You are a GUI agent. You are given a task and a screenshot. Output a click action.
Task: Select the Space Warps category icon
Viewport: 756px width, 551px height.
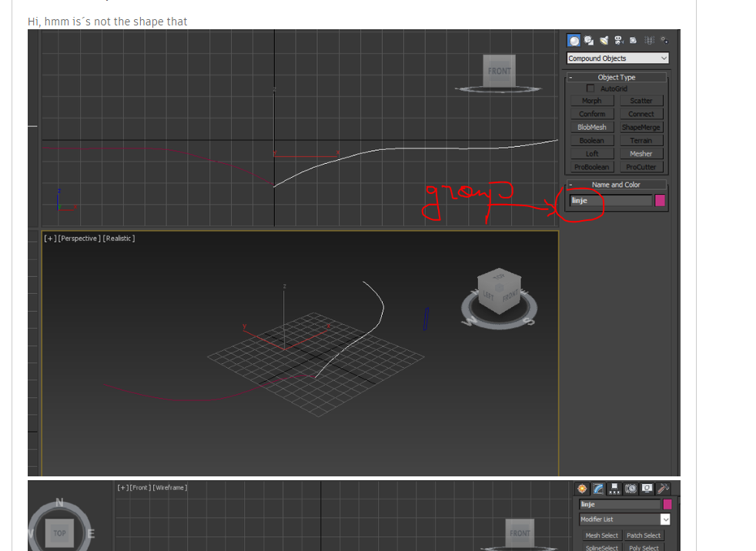tap(650, 40)
